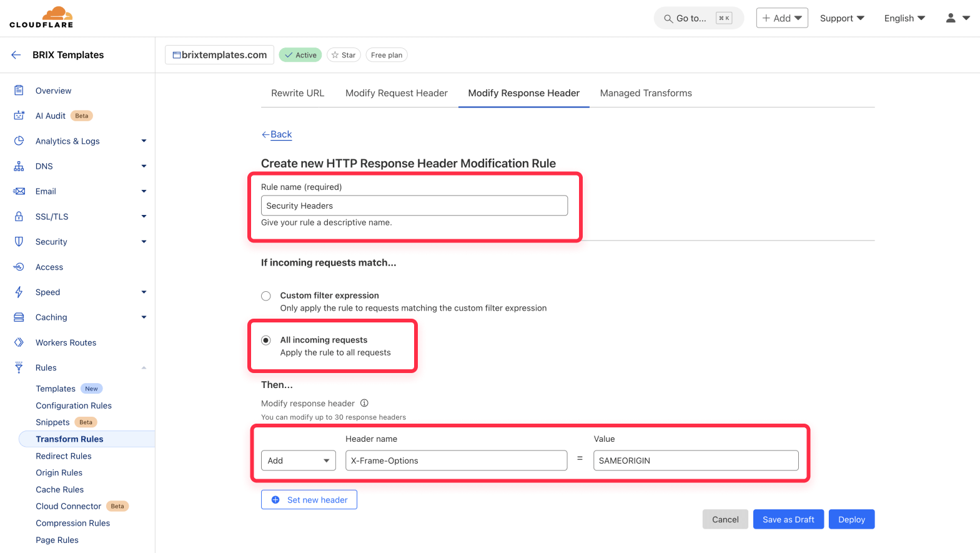
Task: Click the Go to search box
Action: tap(699, 18)
